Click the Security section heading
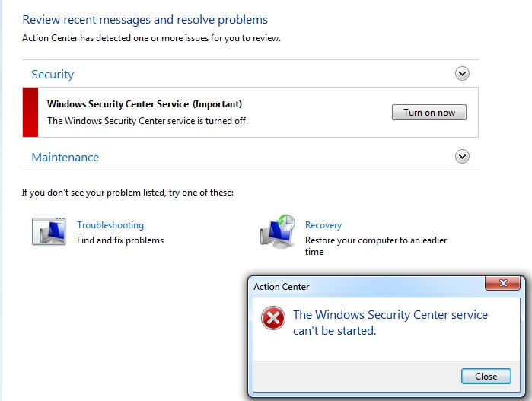 53,75
